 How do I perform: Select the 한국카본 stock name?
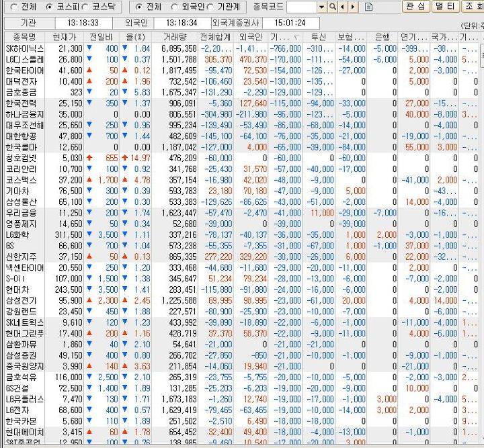tap(22, 421)
